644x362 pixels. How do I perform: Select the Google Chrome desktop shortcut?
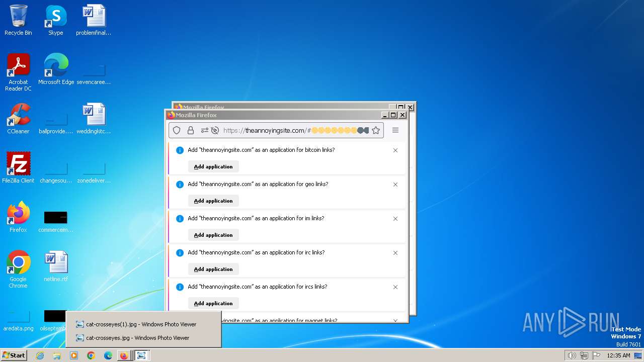(18, 269)
